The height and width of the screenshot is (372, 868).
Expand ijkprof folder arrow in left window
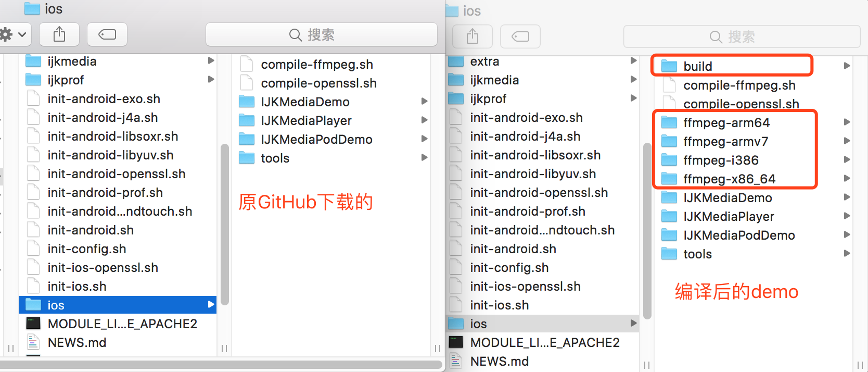pyautogui.click(x=211, y=80)
